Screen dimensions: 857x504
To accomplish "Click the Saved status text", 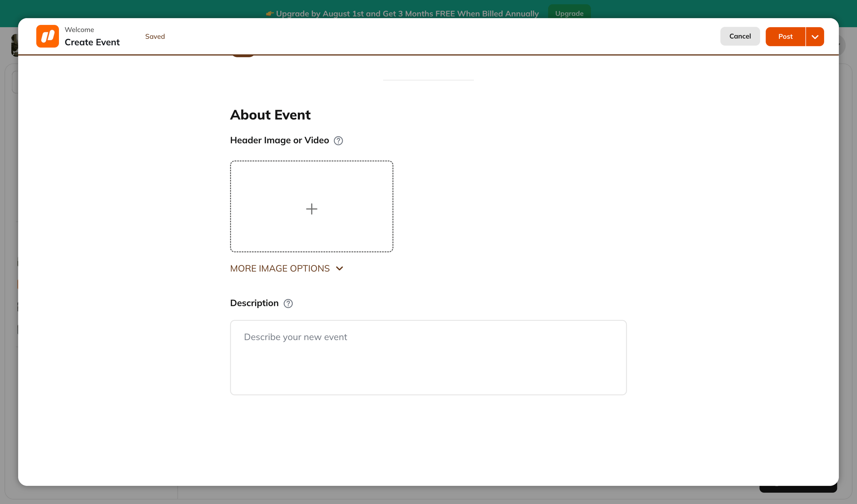I will point(155,36).
